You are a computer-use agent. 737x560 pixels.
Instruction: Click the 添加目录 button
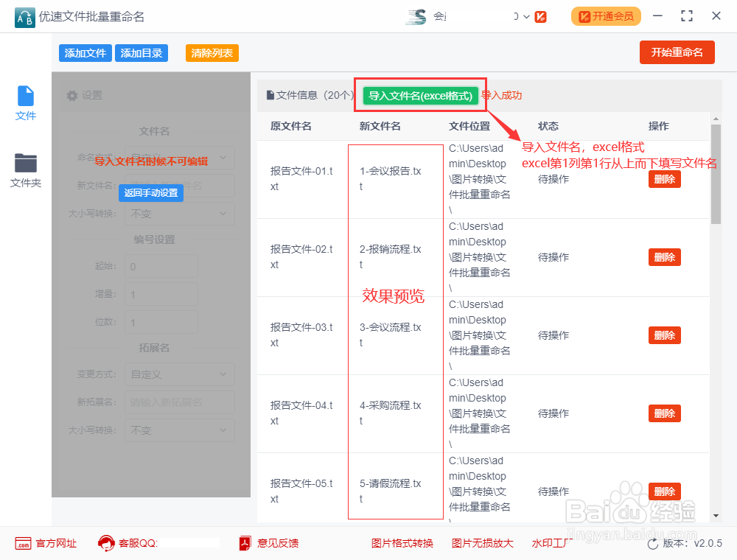pos(141,52)
